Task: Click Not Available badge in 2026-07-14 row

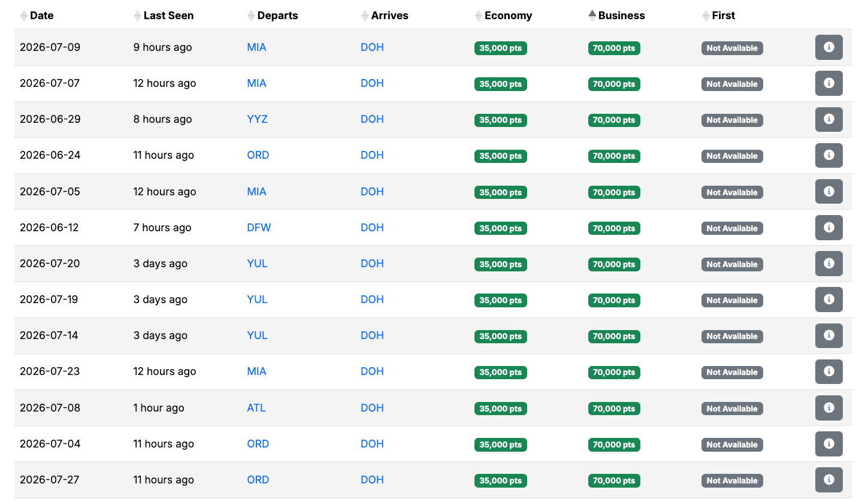Action: [731, 336]
